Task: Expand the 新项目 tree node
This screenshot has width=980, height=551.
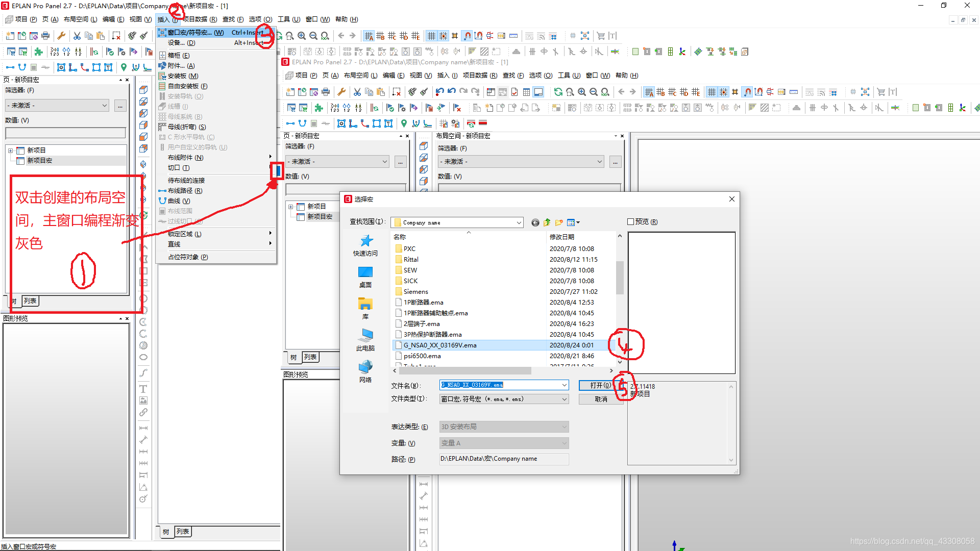Action: (10, 151)
